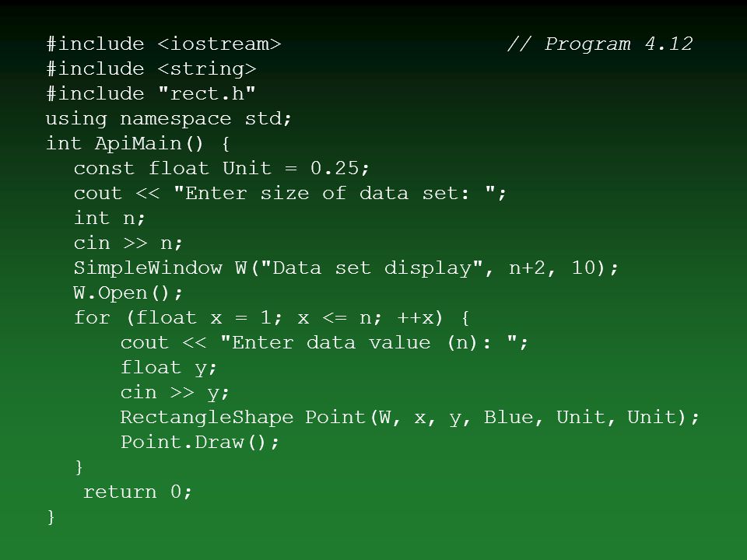Click the '"rect.h"' include text
Image resolution: width=747 pixels, height=560 pixels.
click(207, 93)
